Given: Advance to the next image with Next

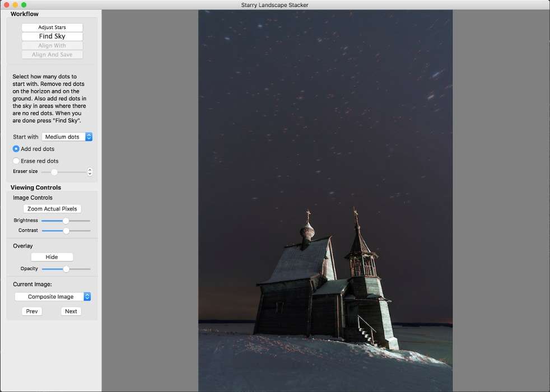Looking at the screenshot, I should point(71,311).
